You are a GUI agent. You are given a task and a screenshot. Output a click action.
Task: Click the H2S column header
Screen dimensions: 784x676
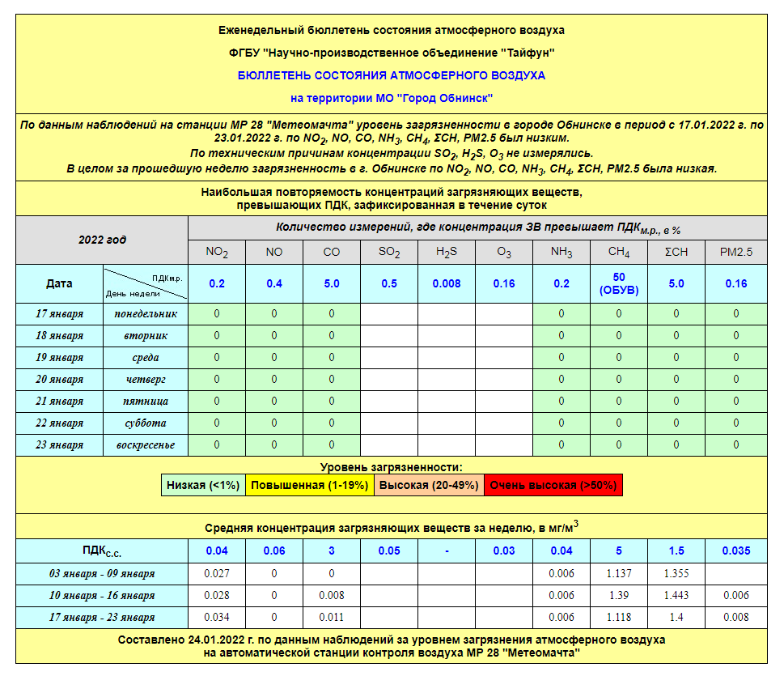(x=447, y=253)
